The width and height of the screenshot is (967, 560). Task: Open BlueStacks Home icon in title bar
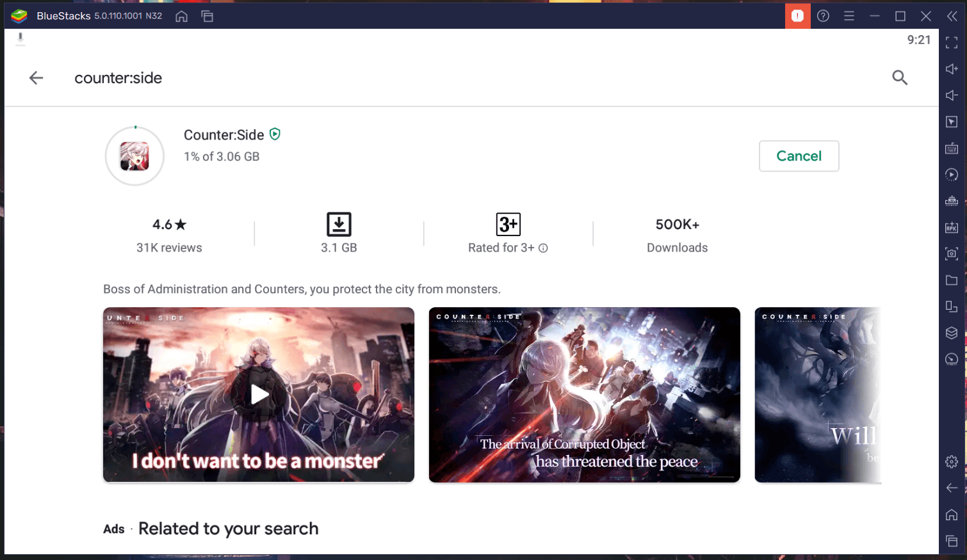tap(182, 16)
